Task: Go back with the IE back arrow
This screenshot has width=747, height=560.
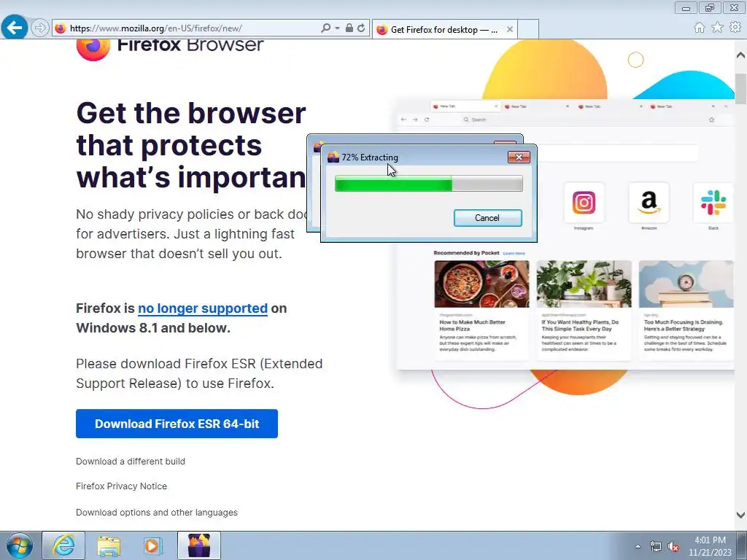Action: (15, 28)
